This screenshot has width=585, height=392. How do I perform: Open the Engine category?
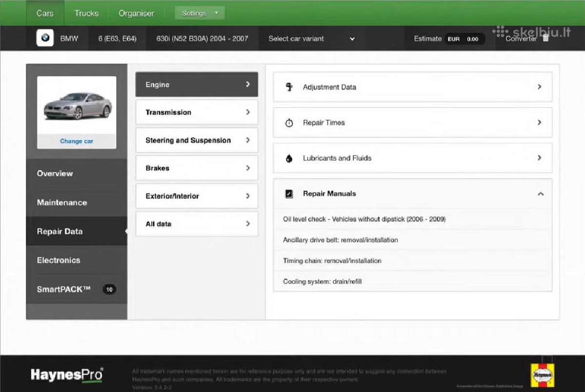point(196,84)
